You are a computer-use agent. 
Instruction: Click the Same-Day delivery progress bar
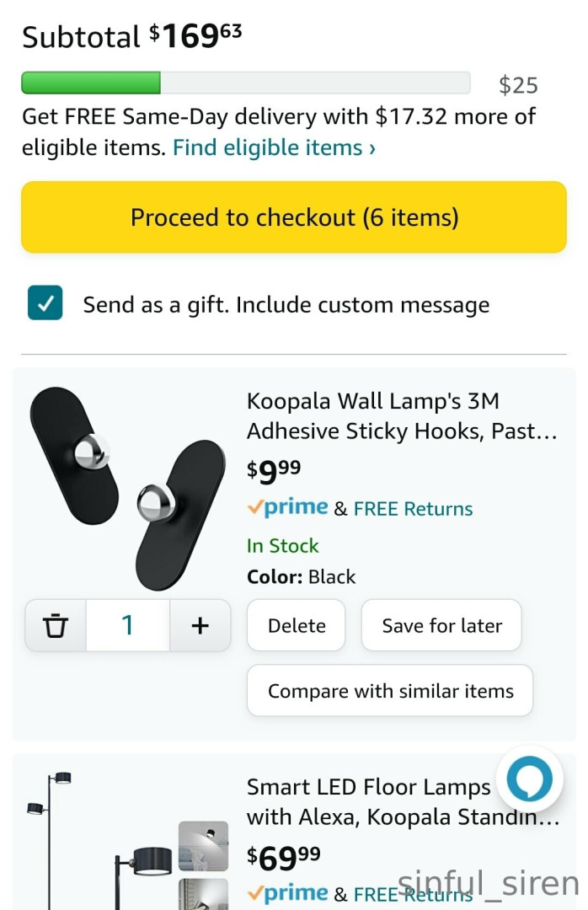pyautogui.click(x=245, y=83)
